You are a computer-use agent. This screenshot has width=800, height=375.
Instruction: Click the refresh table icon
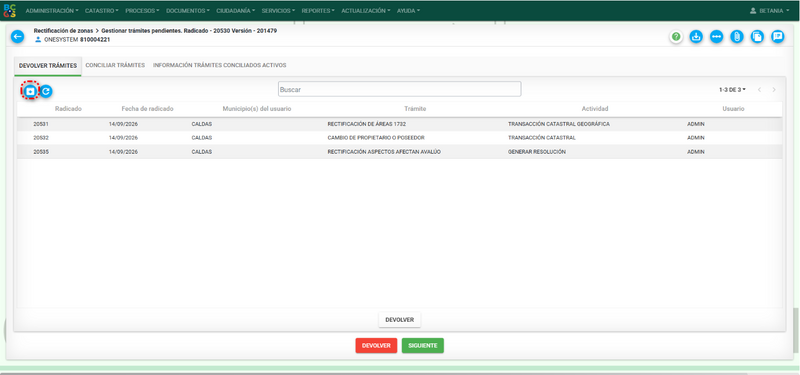46,91
